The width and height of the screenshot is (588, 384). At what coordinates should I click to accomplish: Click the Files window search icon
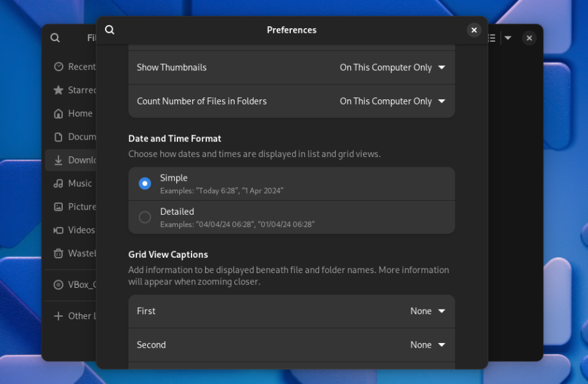tap(55, 38)
